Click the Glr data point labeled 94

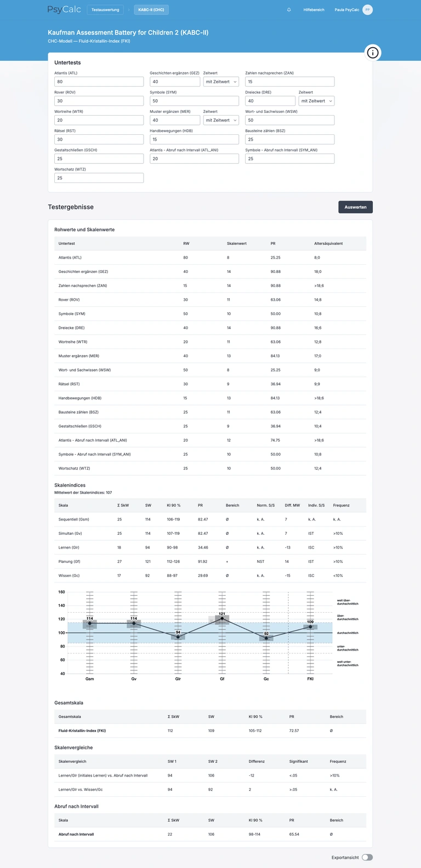point(178,637)
